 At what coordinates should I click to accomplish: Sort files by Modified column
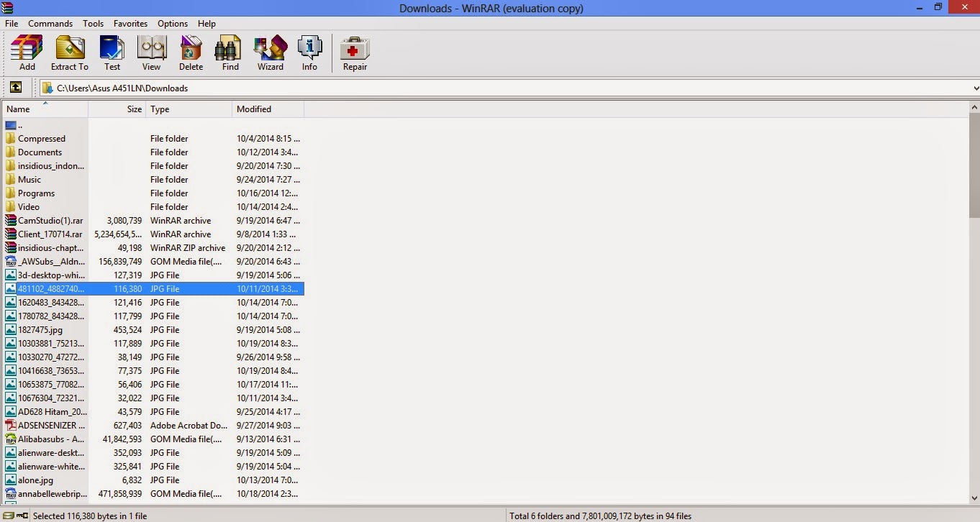[268, 109]
